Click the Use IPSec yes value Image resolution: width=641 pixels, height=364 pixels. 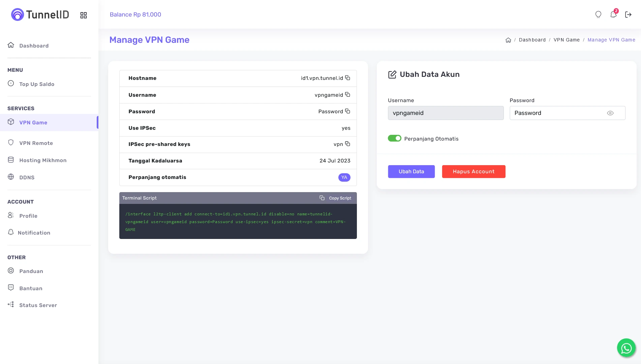tap(346, 128)
